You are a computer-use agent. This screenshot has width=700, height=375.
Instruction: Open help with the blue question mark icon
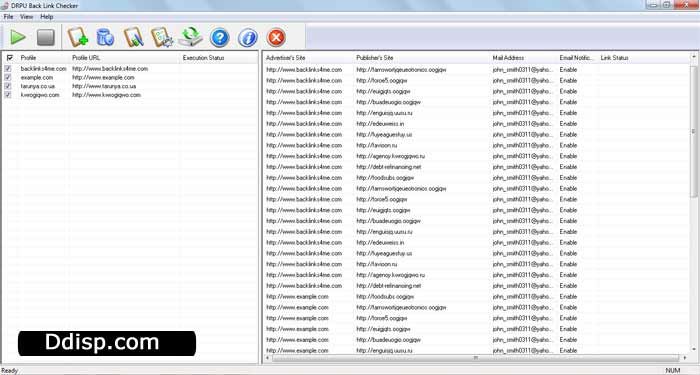point(220,38)
